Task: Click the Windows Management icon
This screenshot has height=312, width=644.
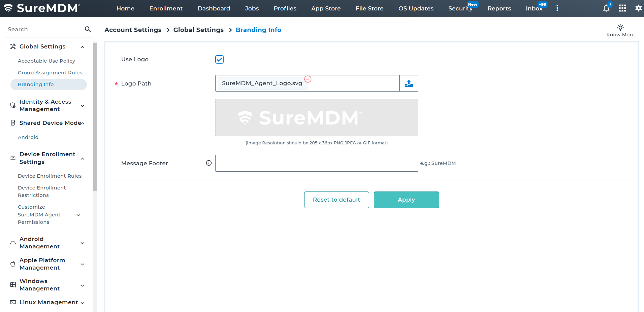Action: pos(13,285)
